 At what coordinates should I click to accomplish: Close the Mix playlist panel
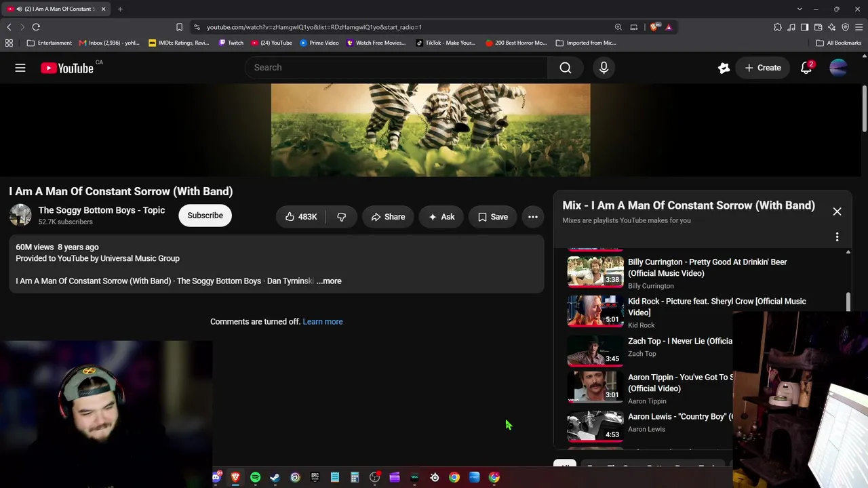(837, 211)
